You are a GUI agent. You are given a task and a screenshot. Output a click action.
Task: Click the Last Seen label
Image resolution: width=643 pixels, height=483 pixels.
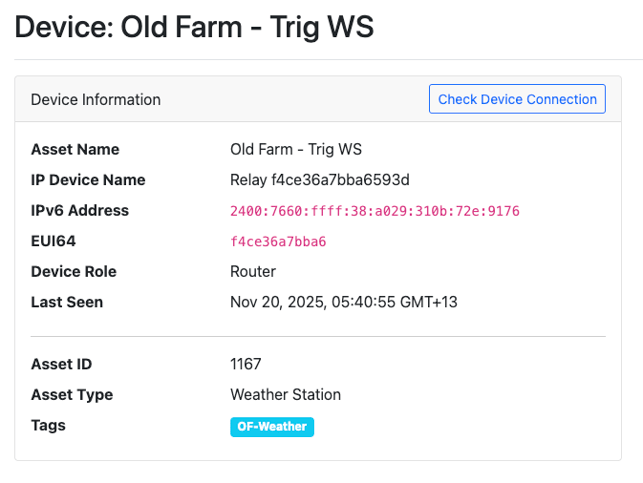67,302
